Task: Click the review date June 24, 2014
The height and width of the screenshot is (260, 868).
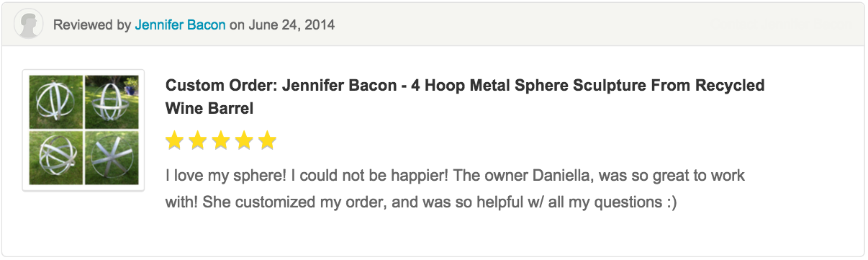Action: click(291, 25)
